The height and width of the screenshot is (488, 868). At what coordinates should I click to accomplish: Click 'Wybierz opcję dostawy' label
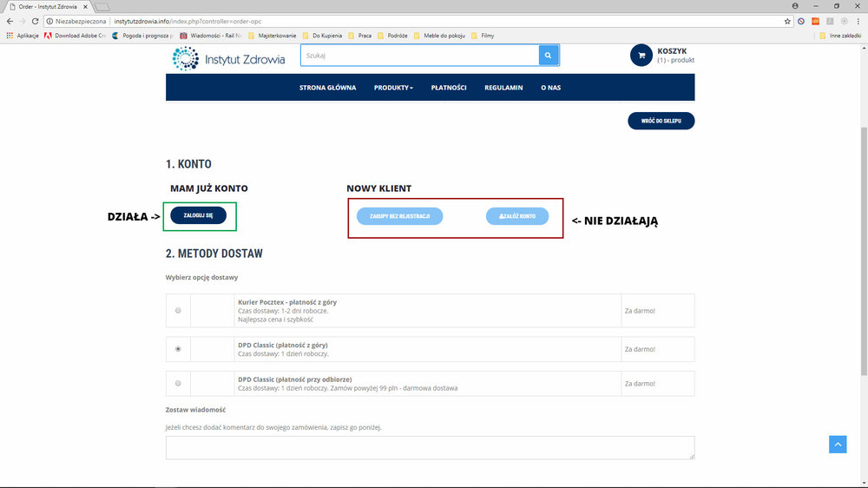coord(201,278)
